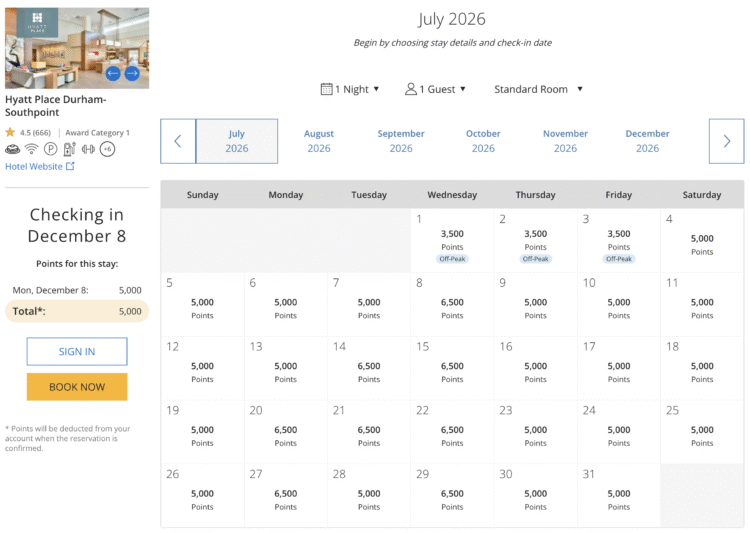Choose July 4 for 5,000 points
Screen dimensions: 750x533
702,241
